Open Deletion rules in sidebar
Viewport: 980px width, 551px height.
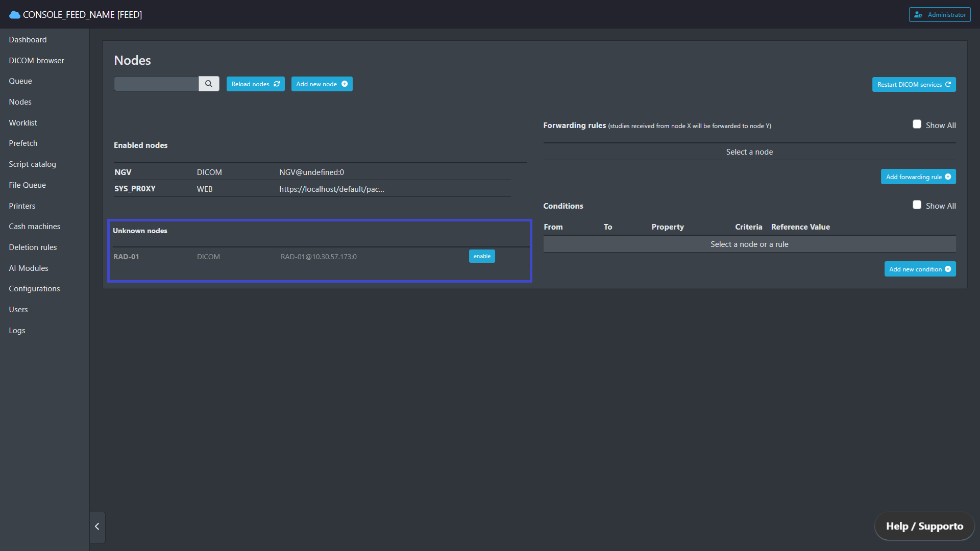[x=33, y=247]
